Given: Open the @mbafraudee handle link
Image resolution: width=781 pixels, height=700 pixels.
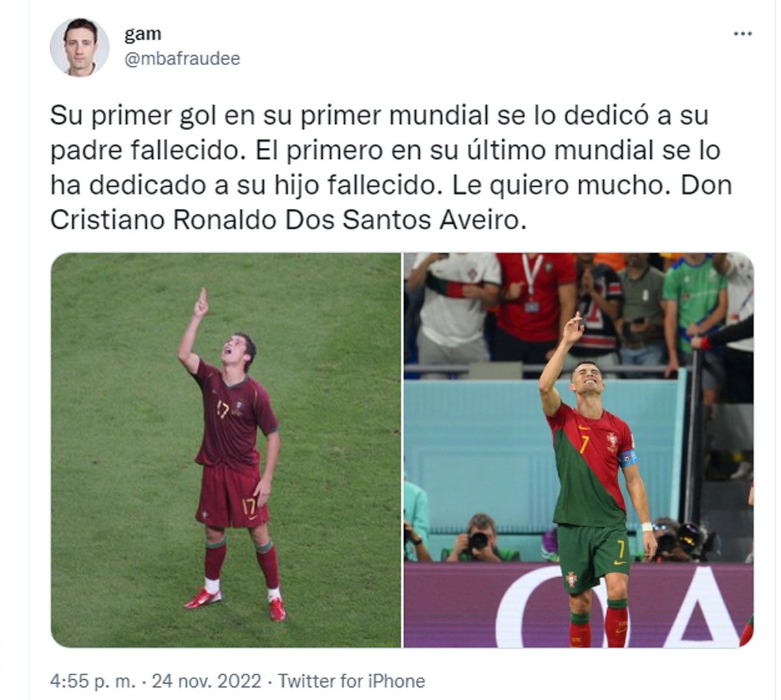Looking at the screenshot, I should point(182,59).
